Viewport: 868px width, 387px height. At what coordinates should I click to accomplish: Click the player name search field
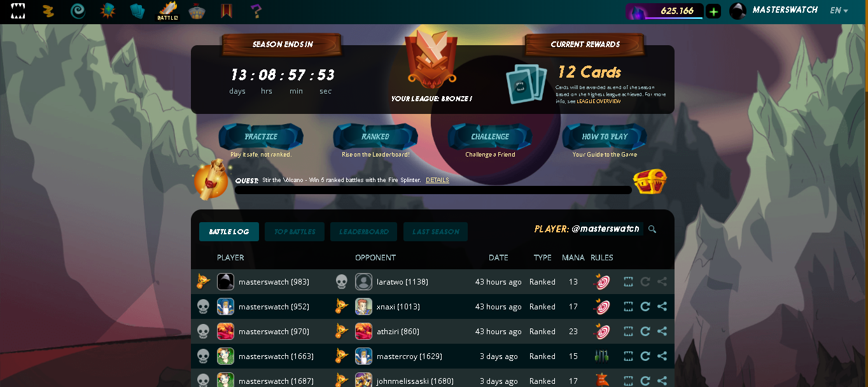click(606, 229)
